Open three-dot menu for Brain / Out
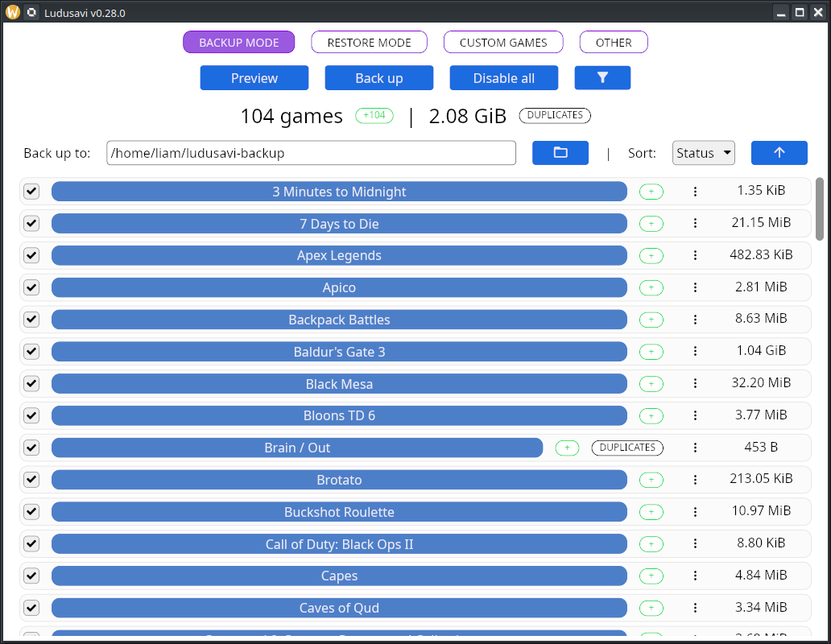The image size is (831, 644). (695, 448)
